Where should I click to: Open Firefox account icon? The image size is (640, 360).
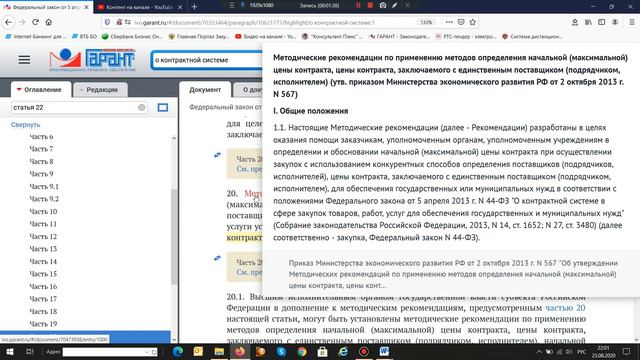[x=615, y=22]
